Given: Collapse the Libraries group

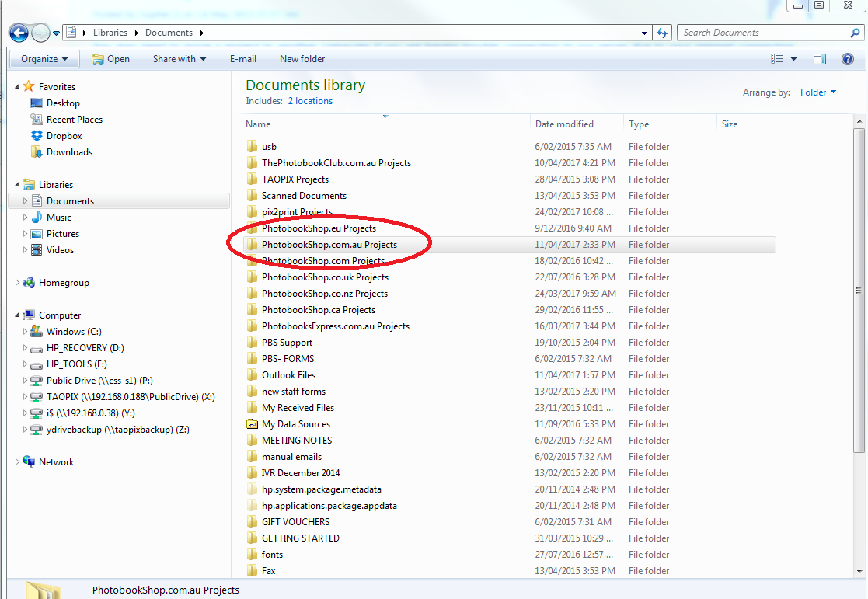Looking at the screenshot, I should tap(17, 184).
